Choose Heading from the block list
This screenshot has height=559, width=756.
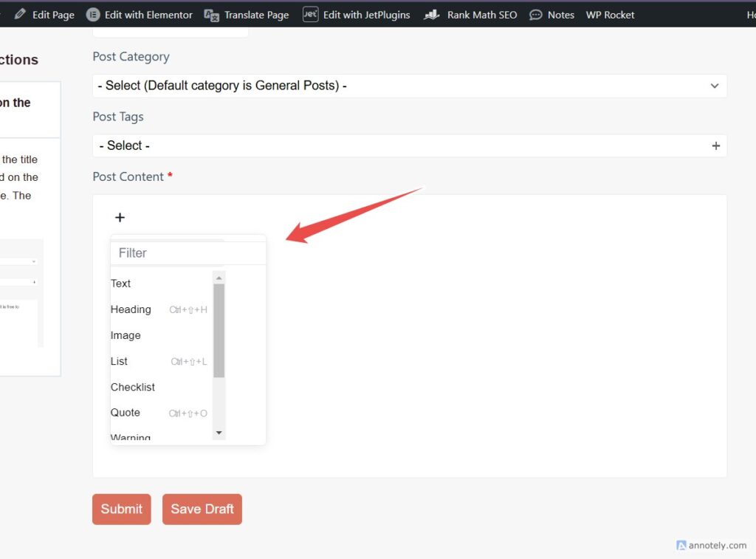pos(131,309)
